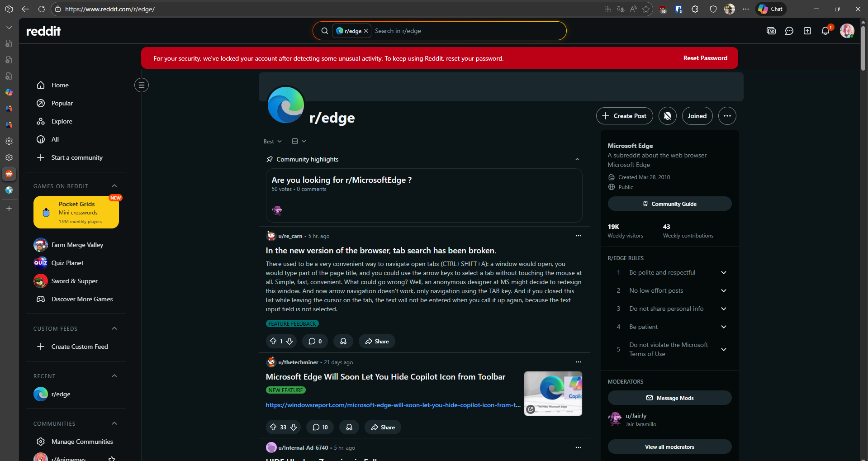Open Reddit chat icon in header

click(789, 31)
